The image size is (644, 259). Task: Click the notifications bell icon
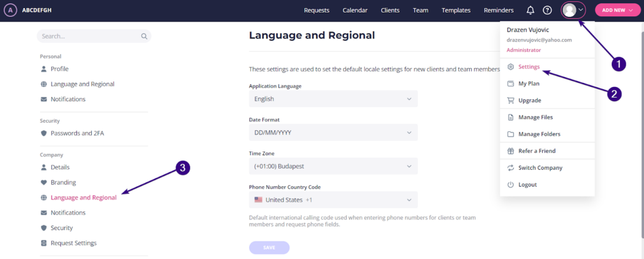(x=530, y=10)
